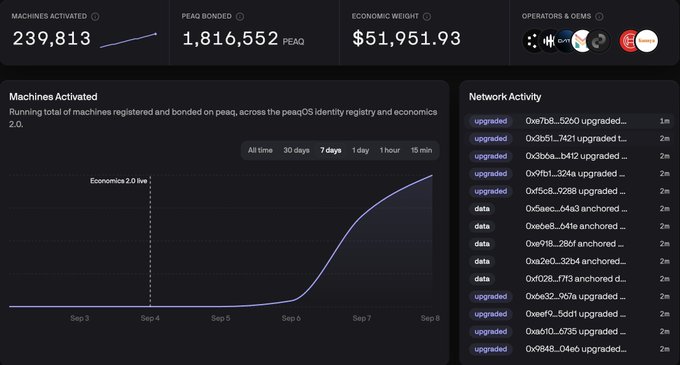The height and width of the screenshot is (365, 680).
Task: Click the Sep 7 axis label
Action: [362, 318]
